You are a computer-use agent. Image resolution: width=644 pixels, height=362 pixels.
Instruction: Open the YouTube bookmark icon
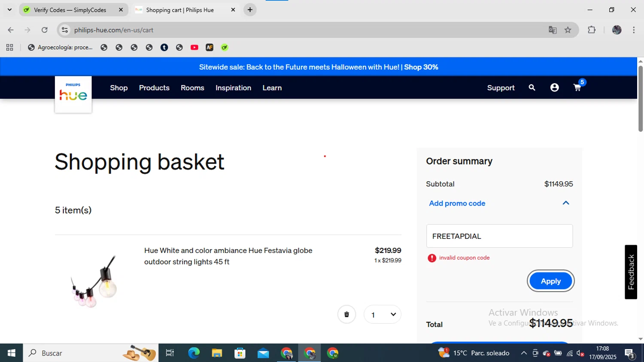pyautogui.click(x=194, y=48)
